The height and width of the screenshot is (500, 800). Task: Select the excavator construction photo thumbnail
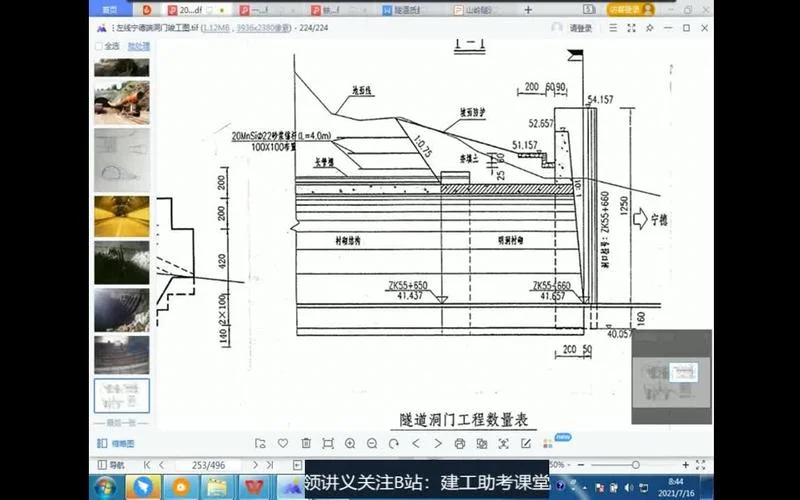[x=122, y=103]
